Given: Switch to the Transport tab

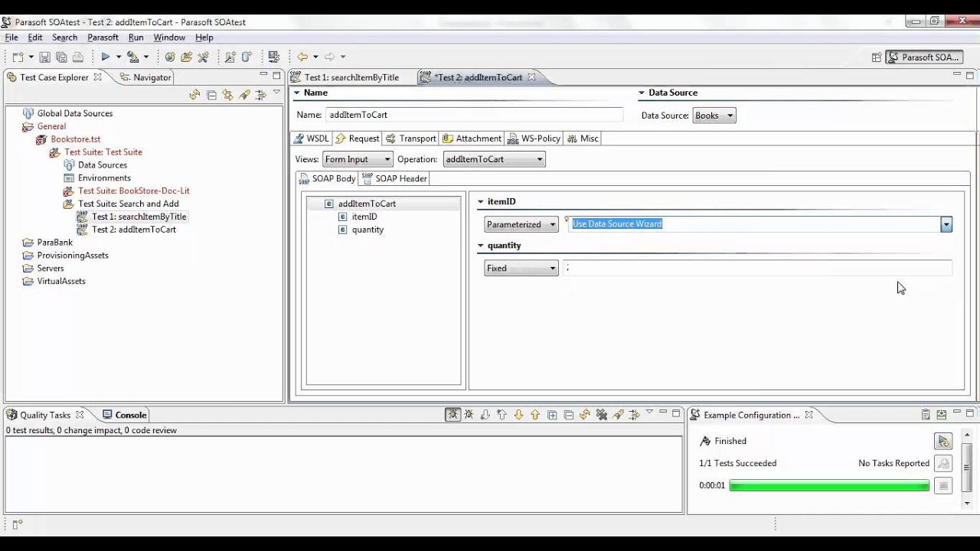Looking at the screenshot, I should pos(410,139).
